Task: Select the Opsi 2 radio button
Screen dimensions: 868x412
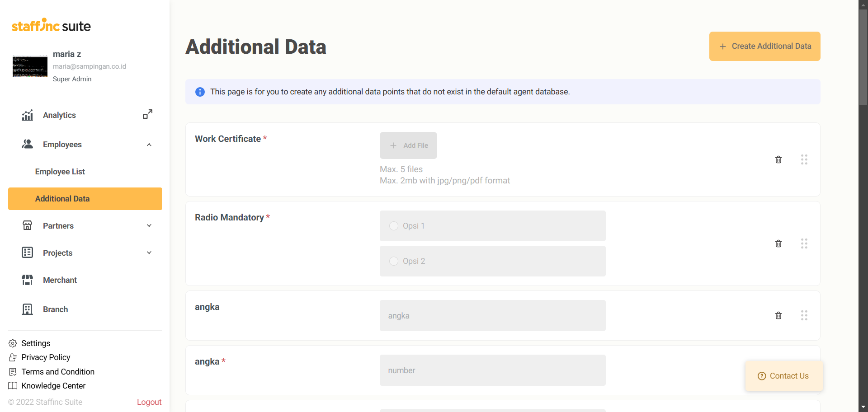Action: pyautogui.click(x=394, y=261)
